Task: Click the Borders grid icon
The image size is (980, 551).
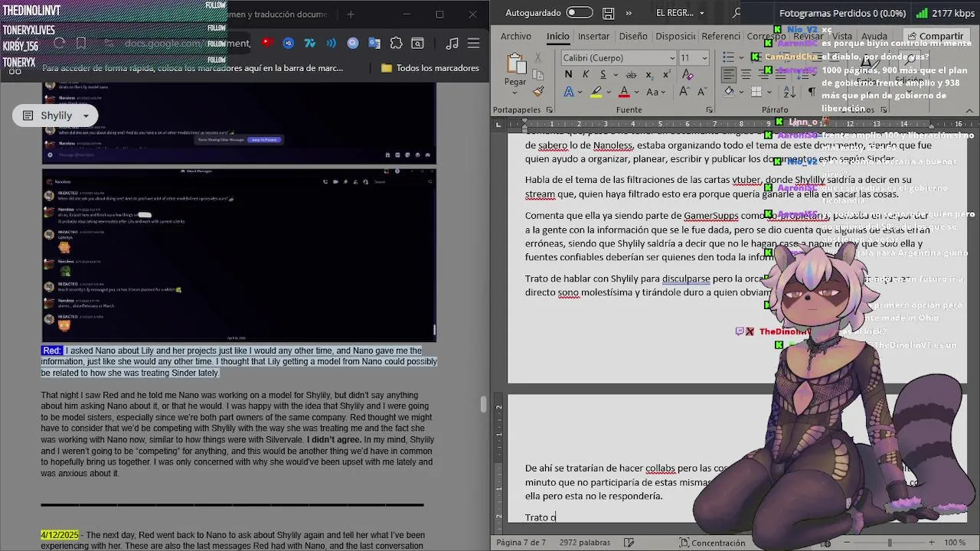Action: pos(756,92)
